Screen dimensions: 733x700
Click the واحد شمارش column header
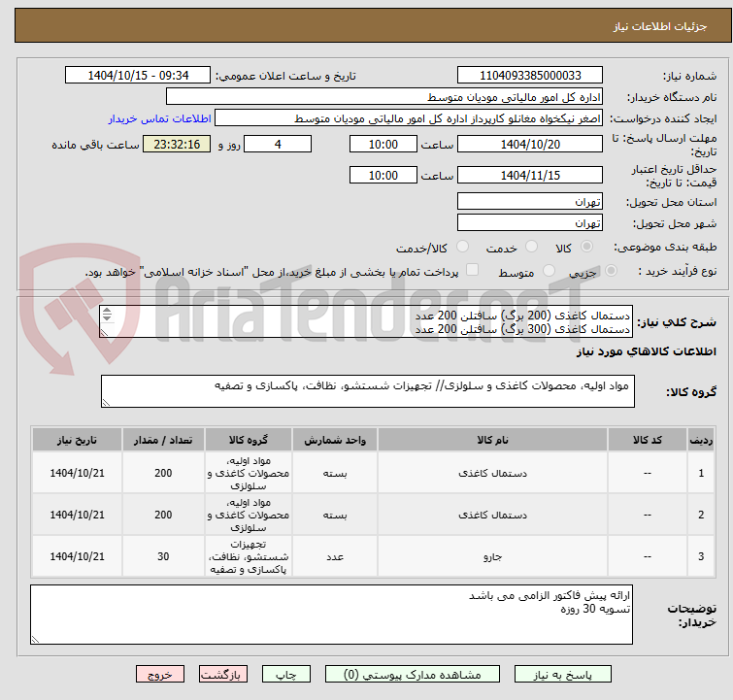335,440
